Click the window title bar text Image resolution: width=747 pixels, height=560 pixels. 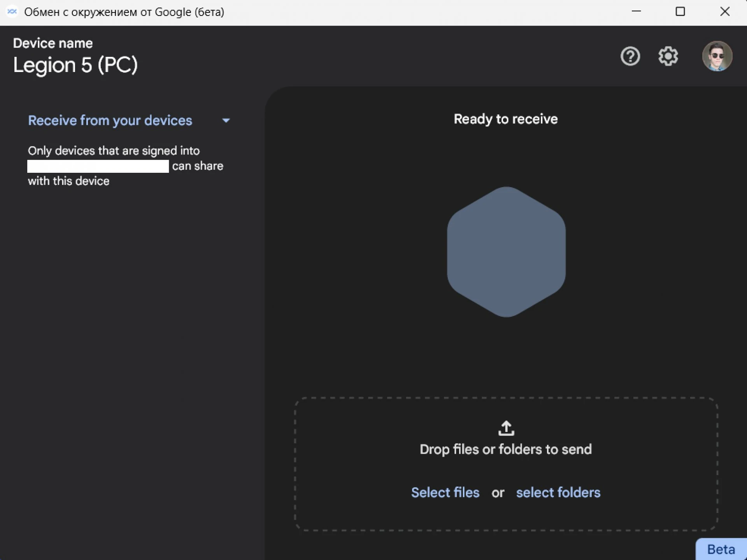point(124,12)
